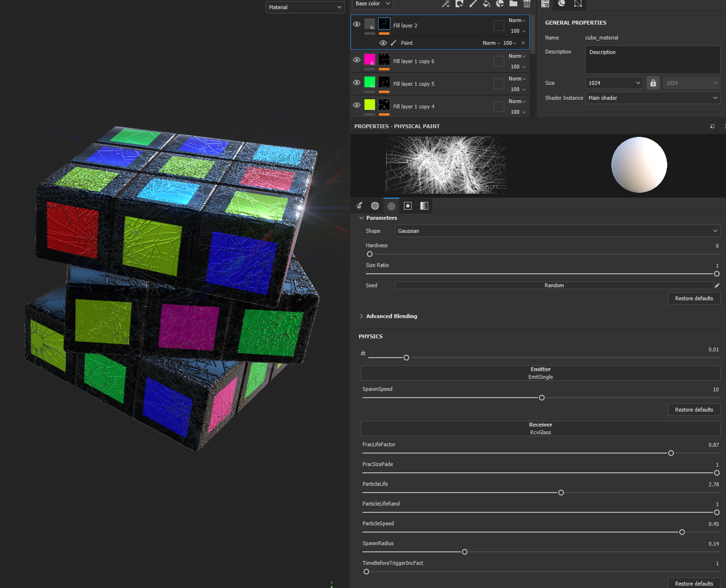Click the Random seed button
The width and height of the screenshot is (726, 588).
point(554,285)
